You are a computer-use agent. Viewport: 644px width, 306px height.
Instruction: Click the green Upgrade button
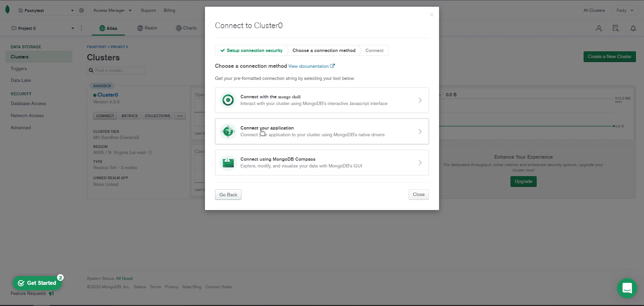tap(523, 182)
